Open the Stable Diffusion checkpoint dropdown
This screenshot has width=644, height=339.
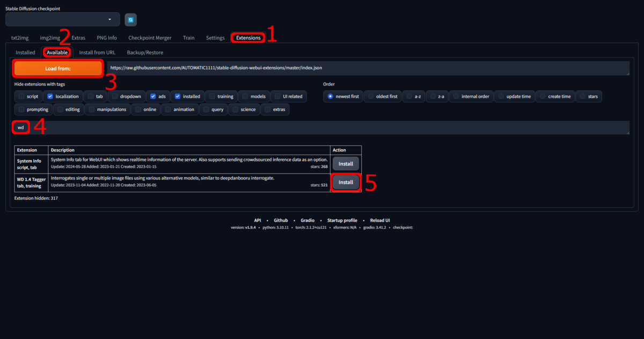coord(63,19)
